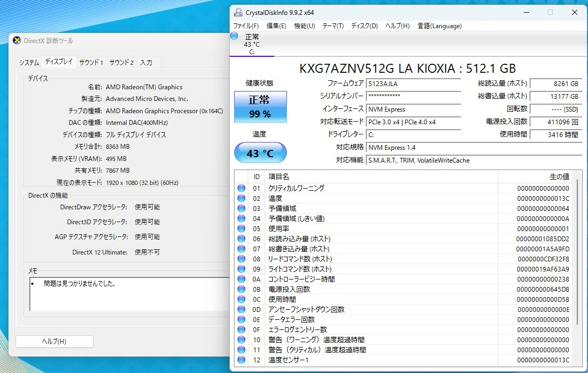Open the 編集(E) menu
This screenshot has height=373, width=588.
(x=276, y=26)
